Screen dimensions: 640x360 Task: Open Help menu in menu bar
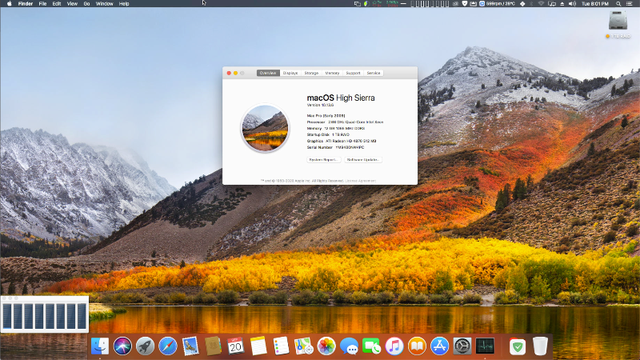pyautogui.click(x=124, y=4)
